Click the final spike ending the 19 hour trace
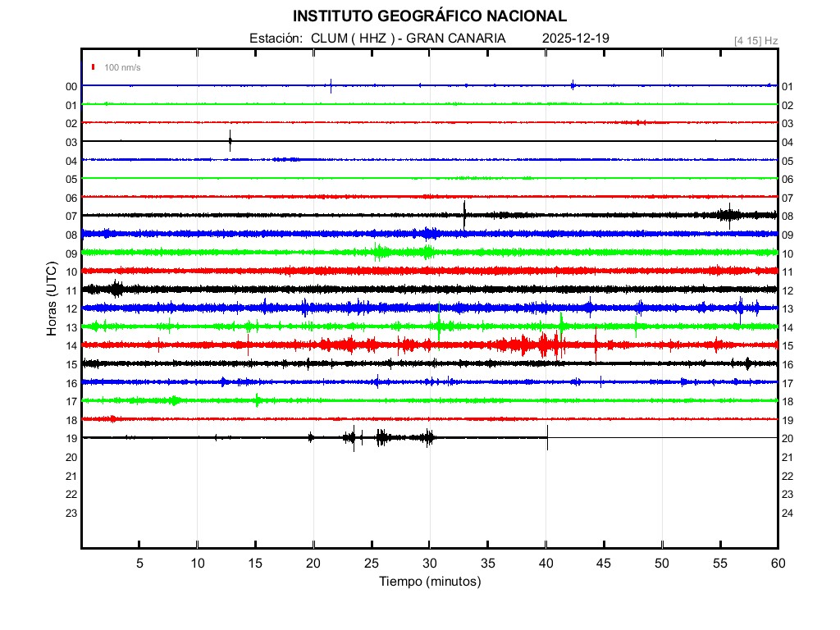Screen dimensions: 840x630 point(547,436)
